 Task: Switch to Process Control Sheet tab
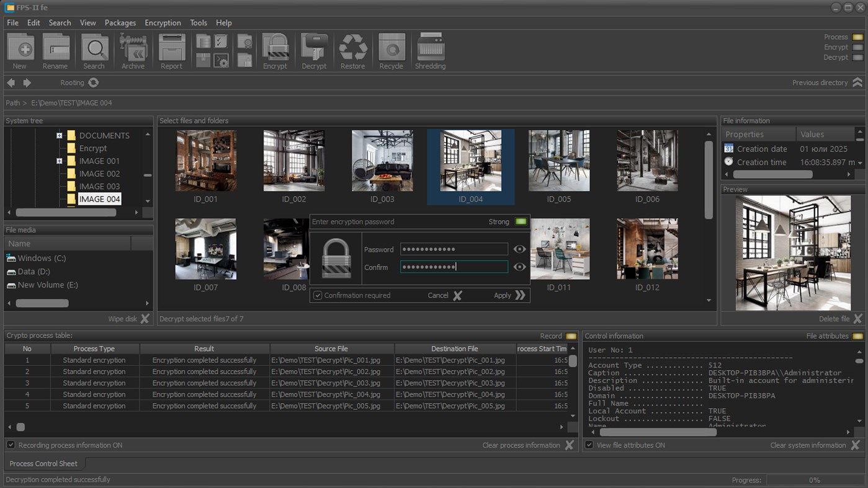43,464
